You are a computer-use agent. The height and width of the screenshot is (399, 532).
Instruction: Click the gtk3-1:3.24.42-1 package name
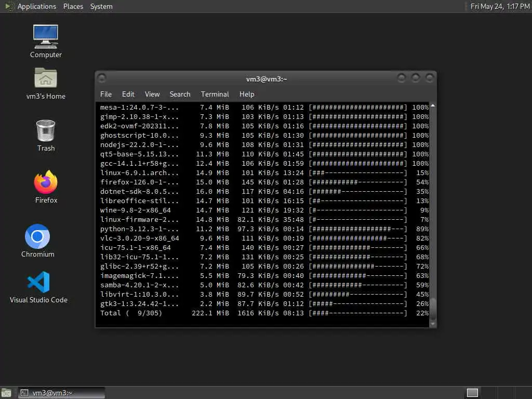pyautogui.click(x=139, y=303)
